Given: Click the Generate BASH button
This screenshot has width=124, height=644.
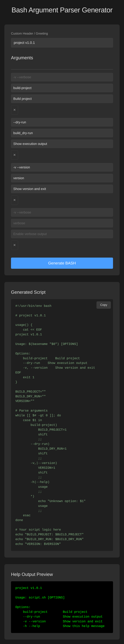Looking at the screenshot, I should [62, 263].
